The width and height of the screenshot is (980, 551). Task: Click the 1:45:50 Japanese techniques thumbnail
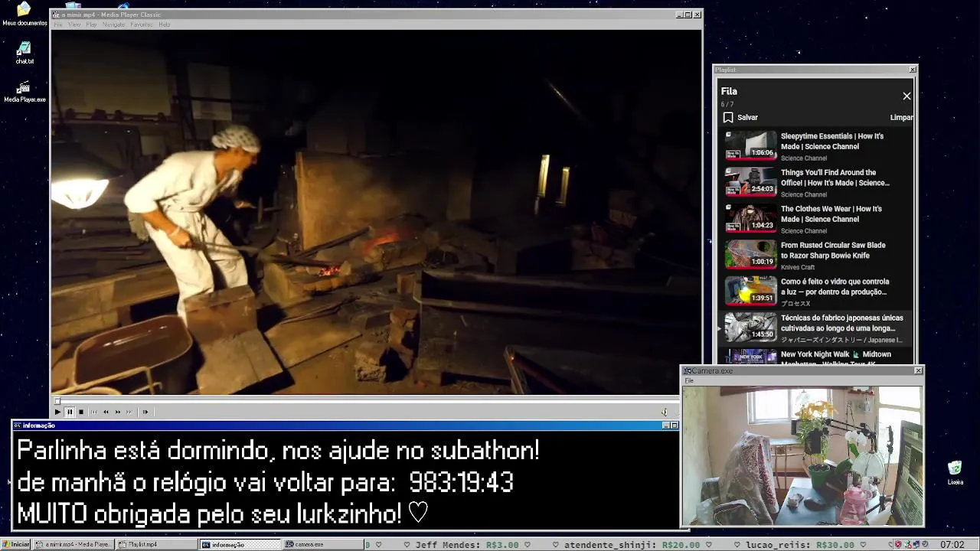point(750,328)
